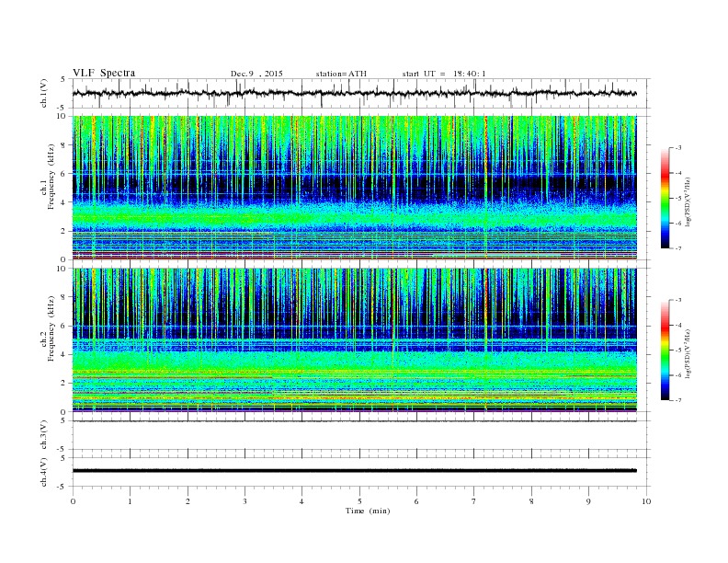This screenshot has width=728, height=563.
Task: Click the ch.1 spectrogram panel
Action: pyautogui.click(x=355, y=188)
